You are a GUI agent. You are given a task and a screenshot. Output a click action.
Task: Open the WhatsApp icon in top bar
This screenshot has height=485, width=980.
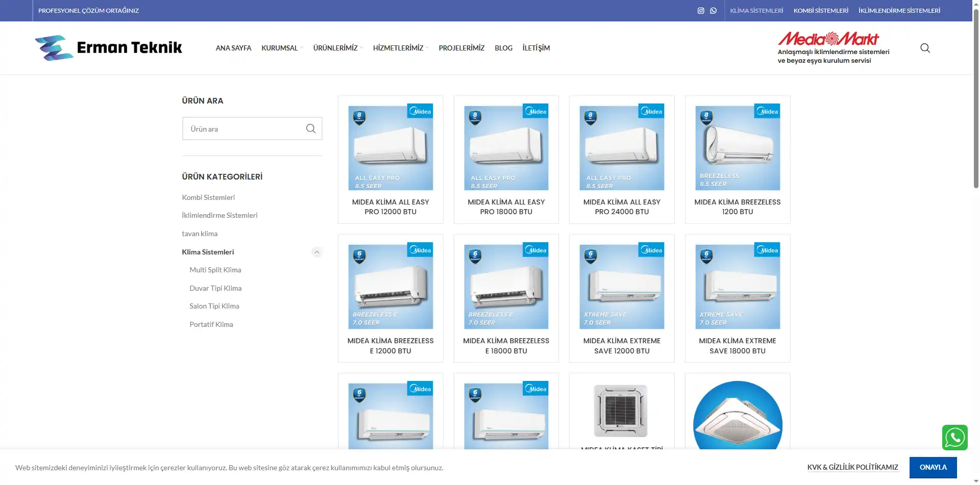pos(713,11)
